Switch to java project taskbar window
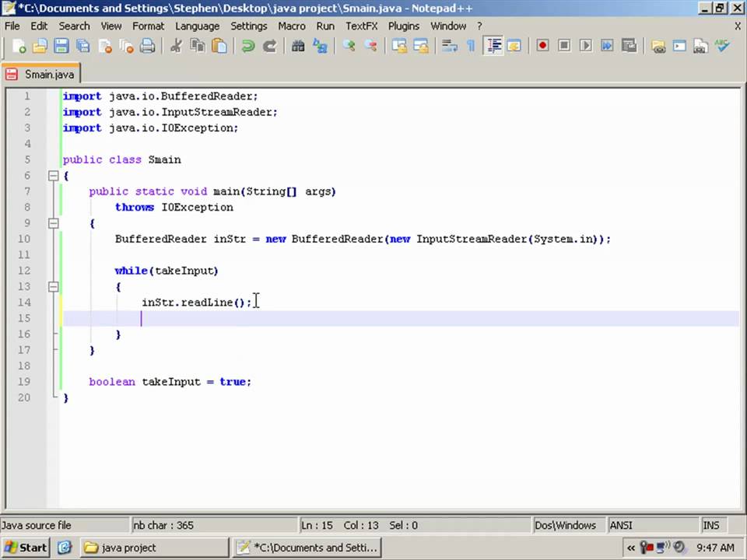Viewport: 747px width, 560px height. click(154, 548)
